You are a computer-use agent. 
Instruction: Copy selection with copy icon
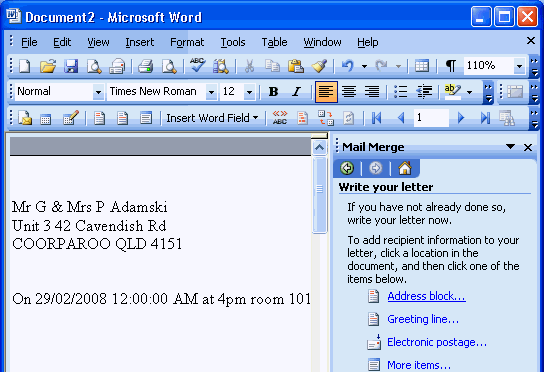click(x=272, y=66)
